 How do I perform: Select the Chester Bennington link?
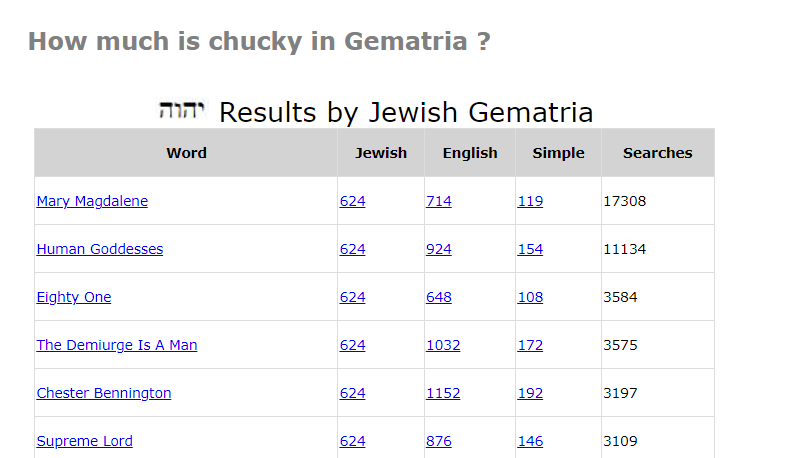[104, 393]
